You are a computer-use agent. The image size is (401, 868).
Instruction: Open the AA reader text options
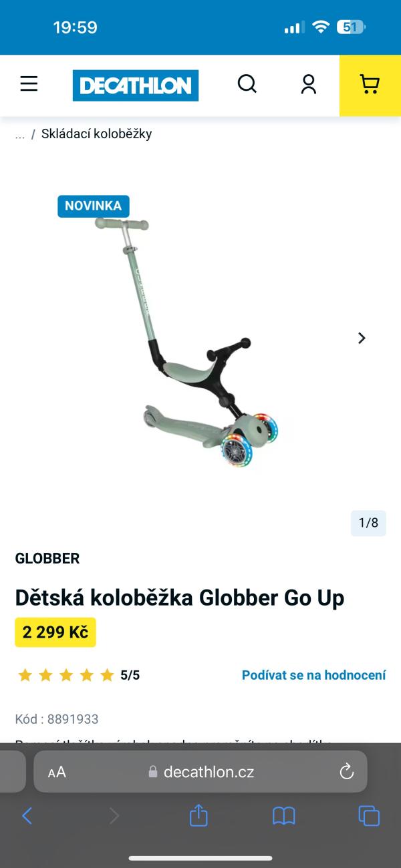[x=57, y=773]
